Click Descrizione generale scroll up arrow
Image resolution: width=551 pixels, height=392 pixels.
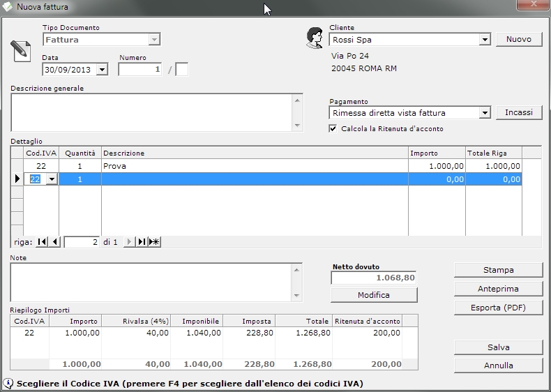point(297,100)
